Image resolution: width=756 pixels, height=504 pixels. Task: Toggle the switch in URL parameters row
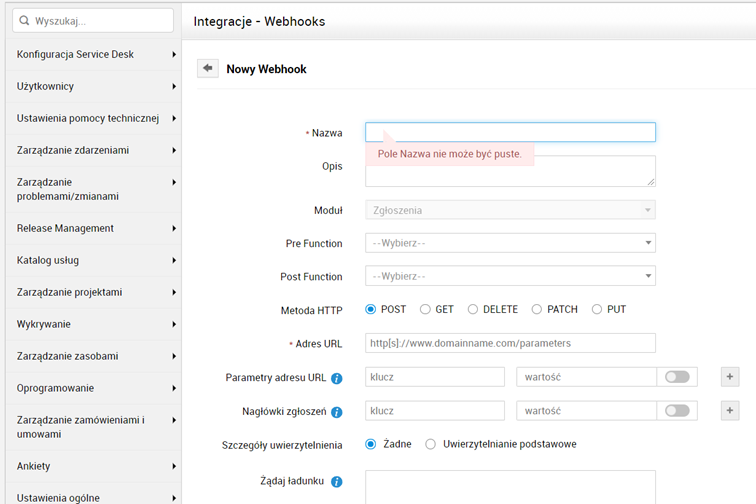677,377
